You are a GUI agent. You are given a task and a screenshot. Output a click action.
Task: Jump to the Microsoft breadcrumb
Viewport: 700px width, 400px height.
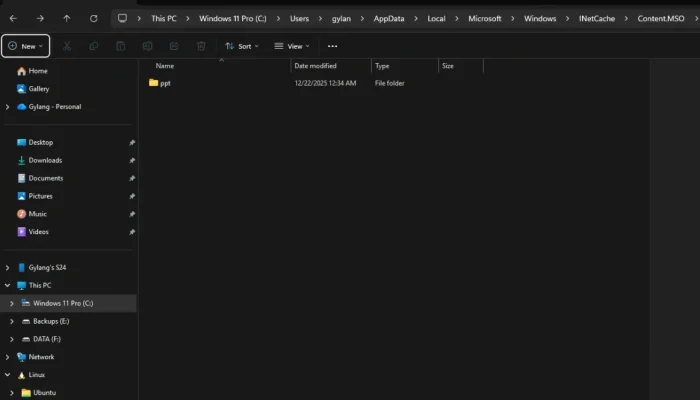(x=485, y=18)
